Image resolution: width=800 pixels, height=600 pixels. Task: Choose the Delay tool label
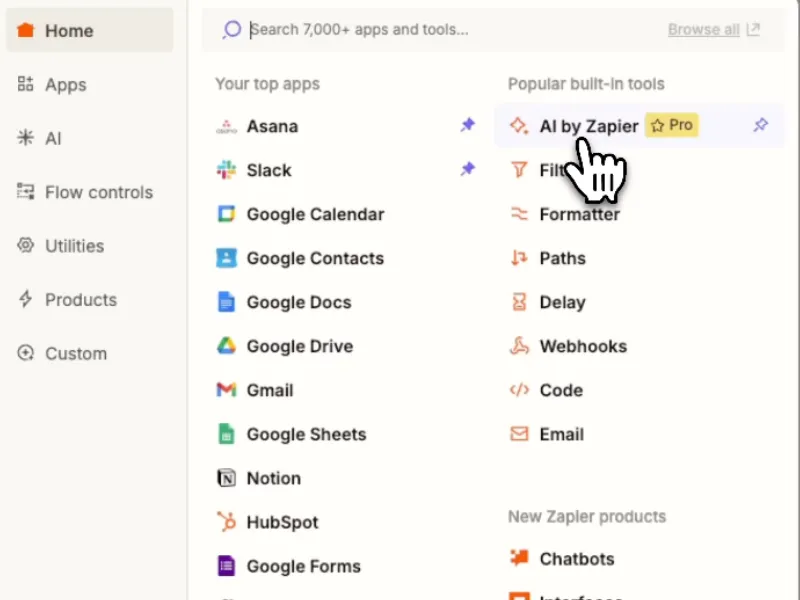[563, 302]
